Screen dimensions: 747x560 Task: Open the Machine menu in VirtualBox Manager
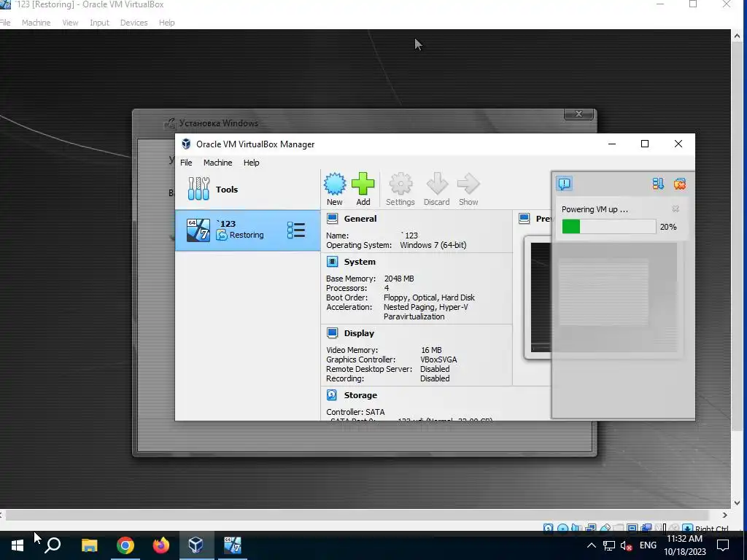(x=217, y=163)
